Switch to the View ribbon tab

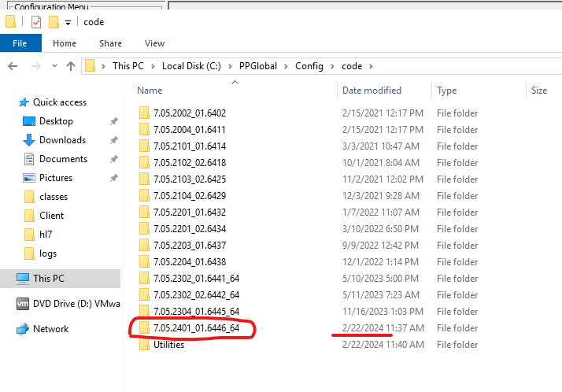coord(154,43)
